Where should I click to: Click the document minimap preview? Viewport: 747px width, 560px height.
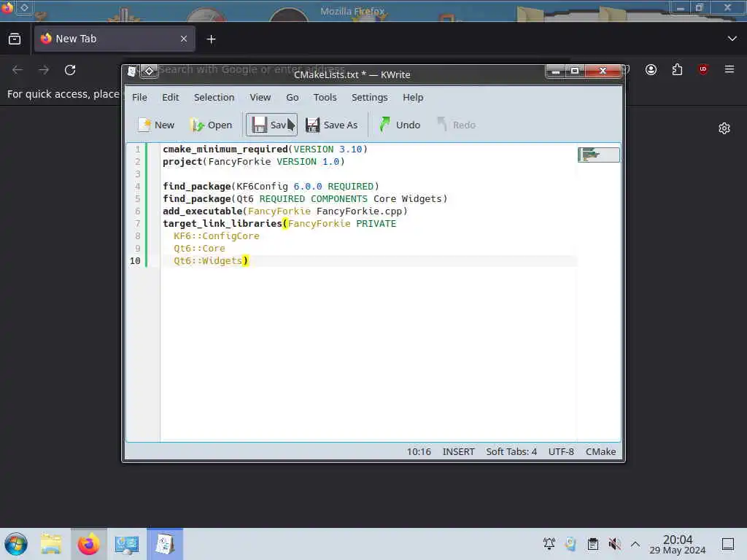click(598, 155)
